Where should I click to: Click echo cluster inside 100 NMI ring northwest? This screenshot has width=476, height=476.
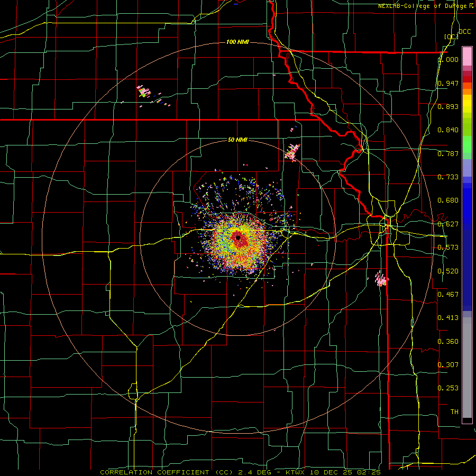click(143, 91)
